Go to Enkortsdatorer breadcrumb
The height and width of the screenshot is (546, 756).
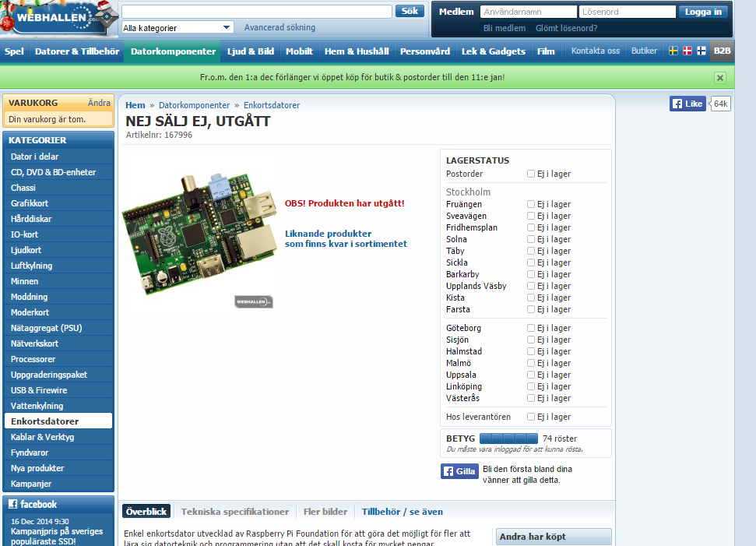[272, 105]
